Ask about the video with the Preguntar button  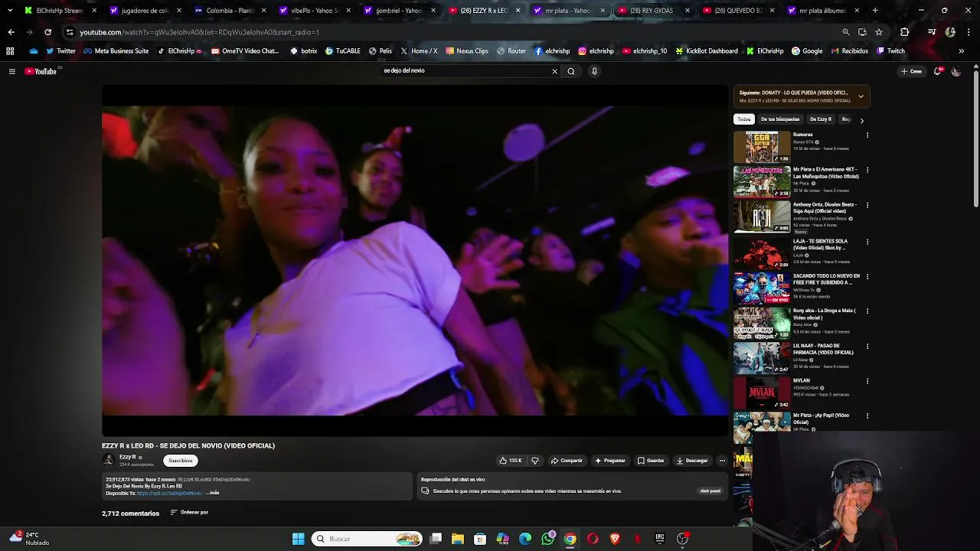click(x=610, y=461)
